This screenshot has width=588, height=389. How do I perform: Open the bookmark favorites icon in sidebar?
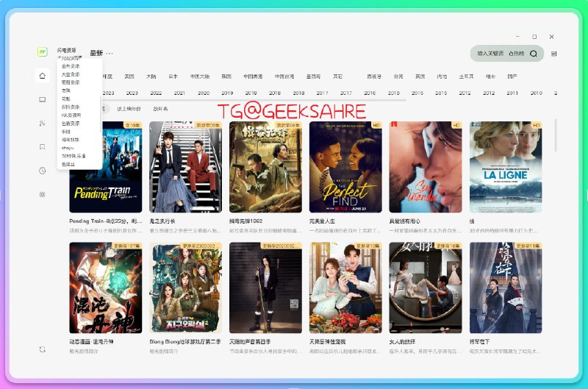click(x=43, y=147)
